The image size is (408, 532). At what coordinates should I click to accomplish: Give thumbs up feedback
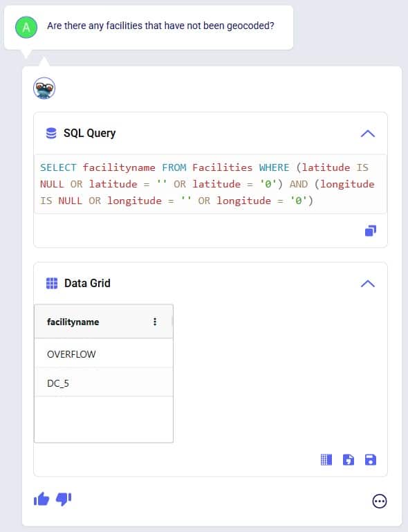tap(41, 499)
